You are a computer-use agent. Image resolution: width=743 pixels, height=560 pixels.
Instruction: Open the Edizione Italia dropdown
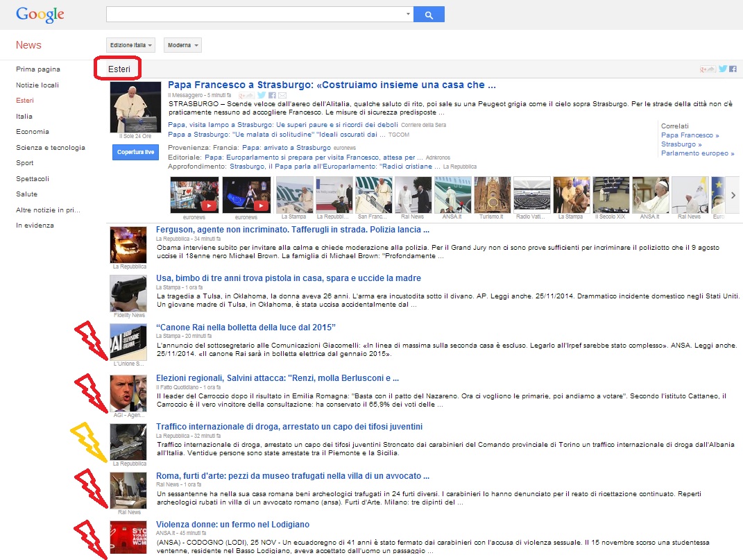tap(131, 45)
